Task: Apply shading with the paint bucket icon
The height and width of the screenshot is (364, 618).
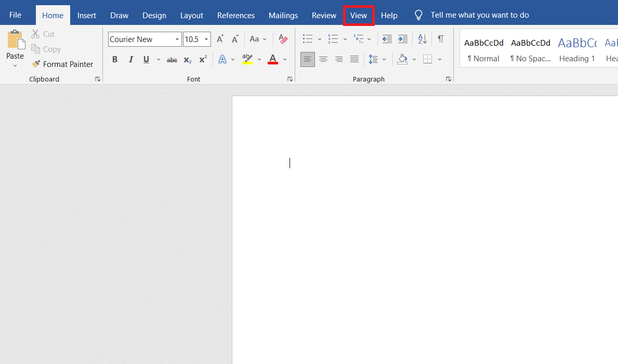Action: [402, 60]
